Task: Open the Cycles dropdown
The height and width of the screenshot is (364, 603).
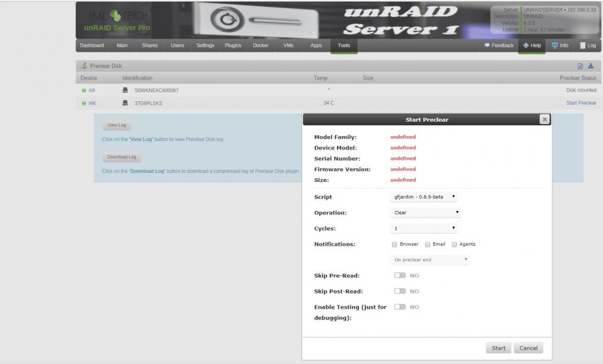Action: (424, 228)
